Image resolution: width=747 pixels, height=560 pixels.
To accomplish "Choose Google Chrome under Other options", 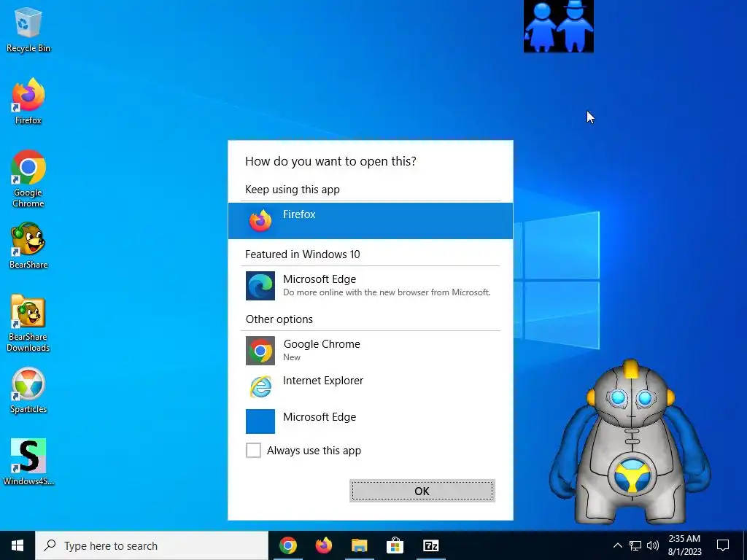I will [370, 351].
